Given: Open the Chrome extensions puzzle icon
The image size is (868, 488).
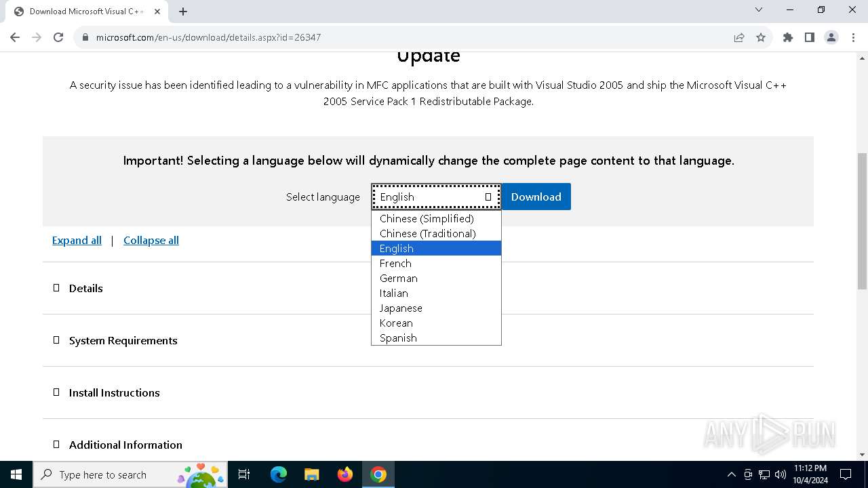Looking at the screenshot, I should 788,37.
